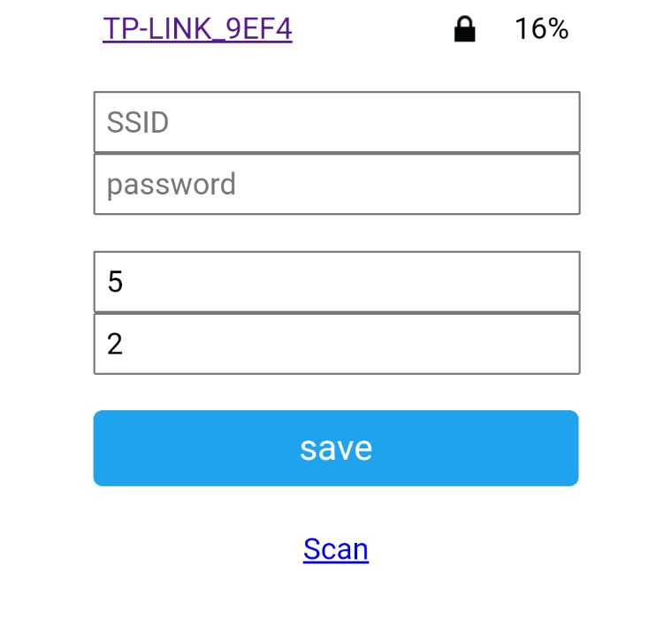Focus the SSID input field

pos(336,122)
